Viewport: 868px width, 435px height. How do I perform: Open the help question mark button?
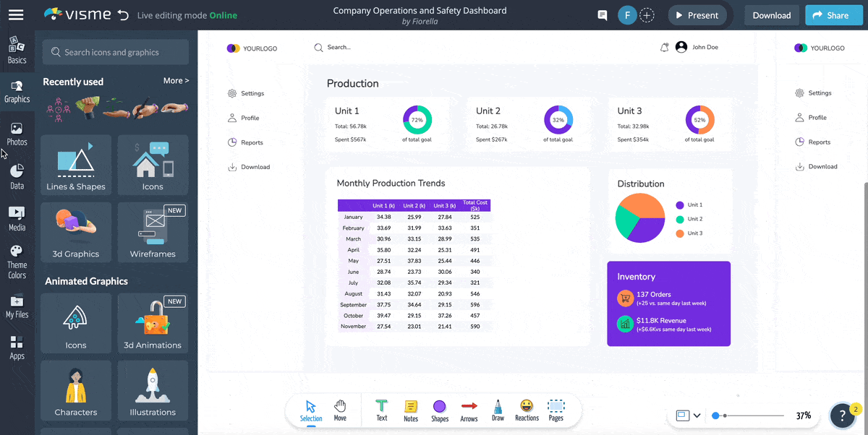pos(842,415)
